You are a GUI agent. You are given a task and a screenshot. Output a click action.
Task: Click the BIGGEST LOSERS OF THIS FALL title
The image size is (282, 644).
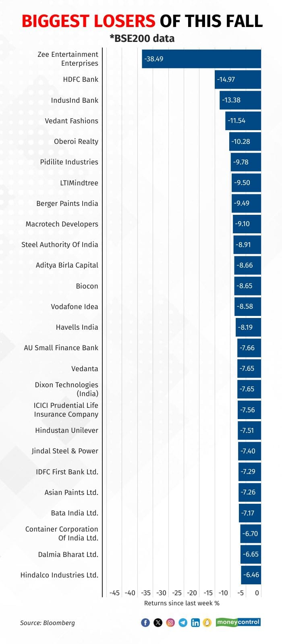point(142,21)
